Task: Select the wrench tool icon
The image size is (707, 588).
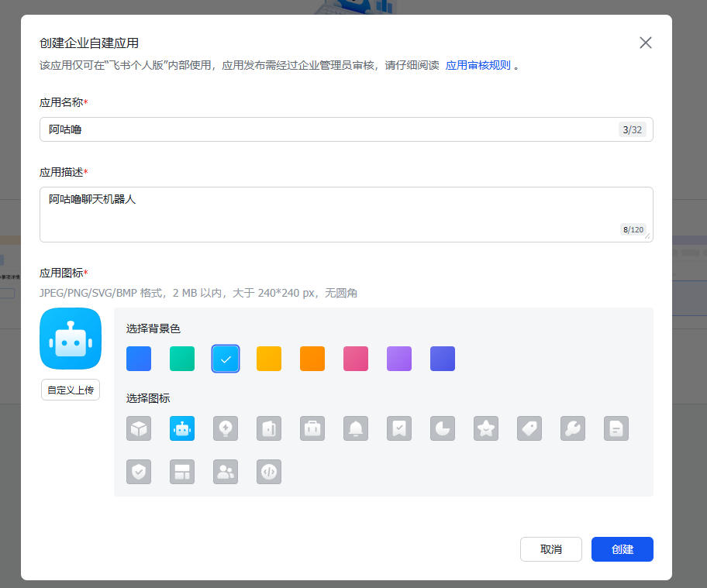Action: (573, 428)
